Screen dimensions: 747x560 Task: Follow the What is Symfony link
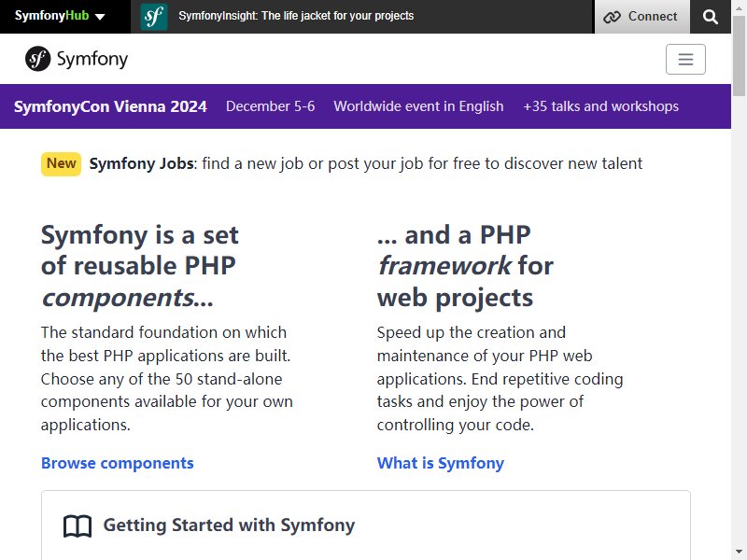click(x=440, y=463)
